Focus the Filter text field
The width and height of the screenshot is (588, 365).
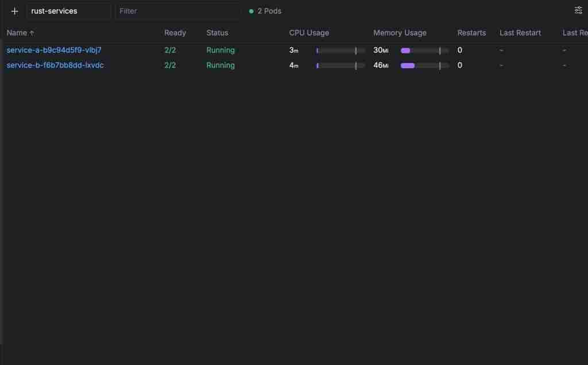(x=177, y=11)
